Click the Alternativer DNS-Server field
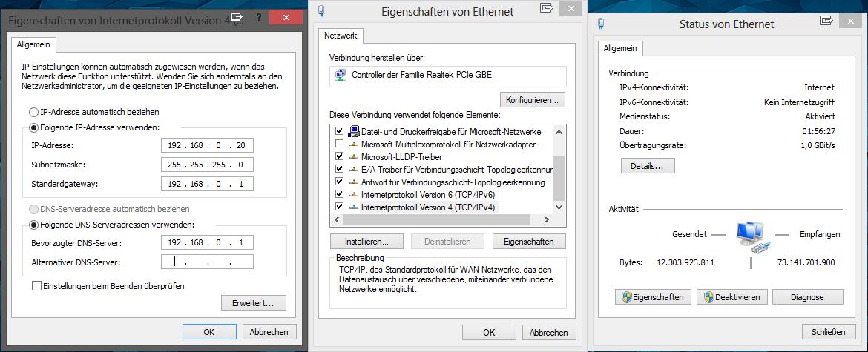Screen dimensions: 868x352 coord(207,262)
